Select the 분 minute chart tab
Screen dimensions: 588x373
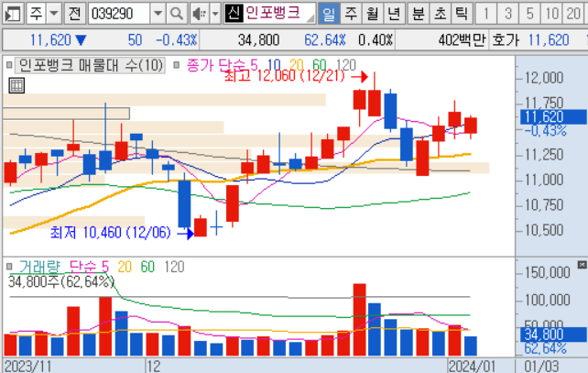[x=418, y=14]
